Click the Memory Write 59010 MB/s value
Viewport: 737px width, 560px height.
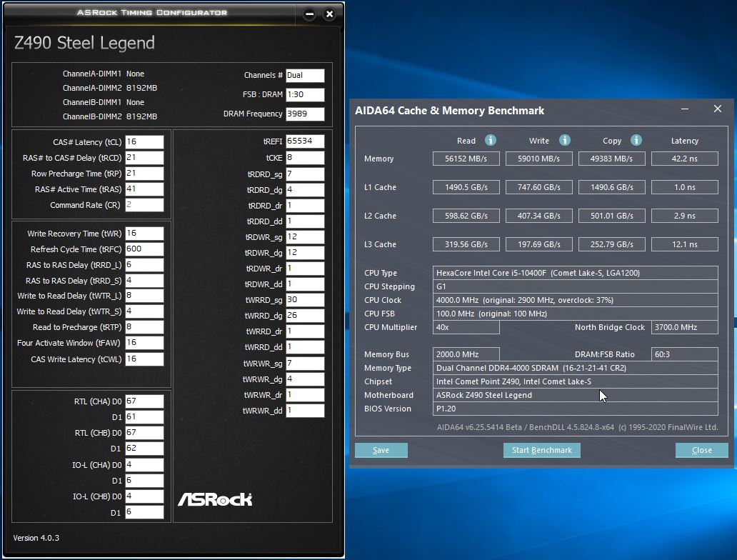(x=538, y=159)
